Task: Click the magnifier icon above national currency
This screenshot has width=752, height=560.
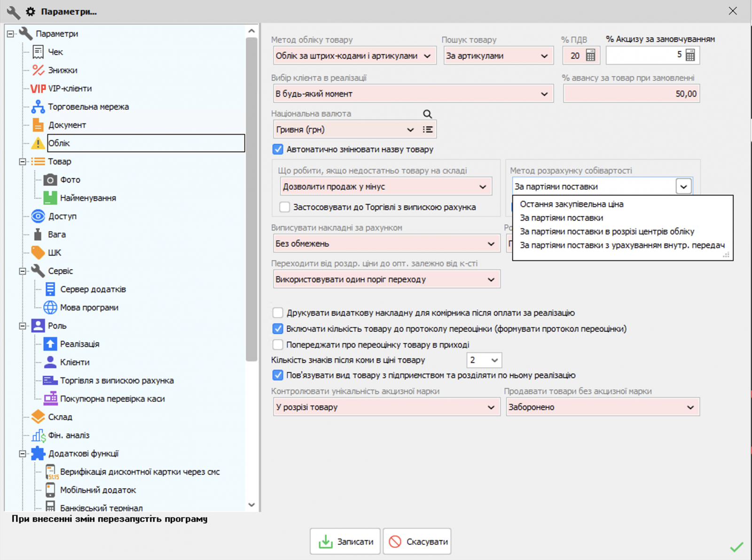Action: (427, 114)
